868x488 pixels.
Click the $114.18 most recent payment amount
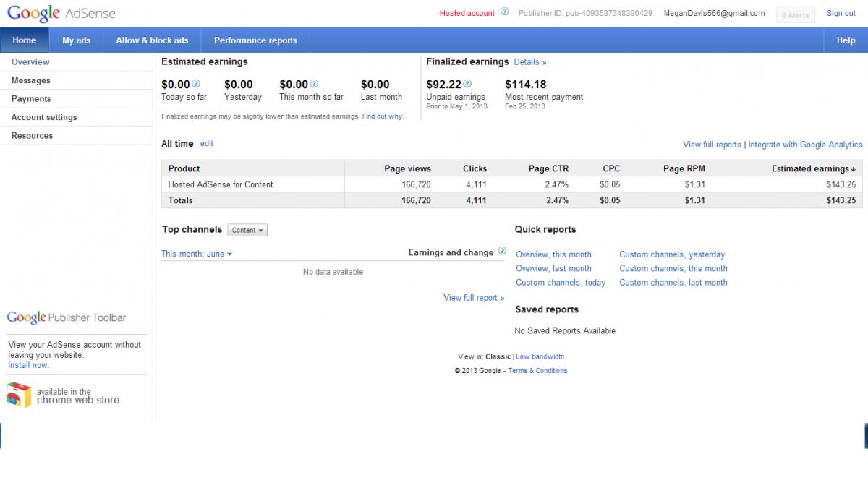526,85
